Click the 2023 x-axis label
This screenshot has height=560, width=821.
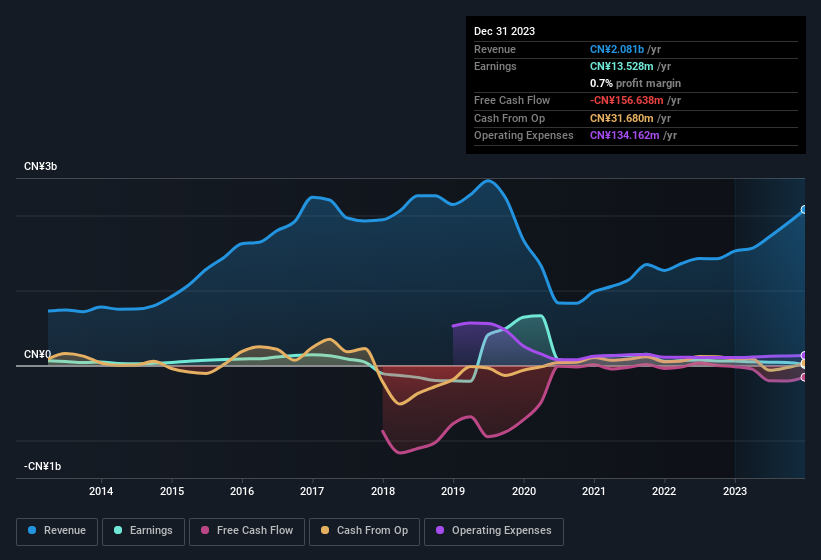click(x=735, y=491)
